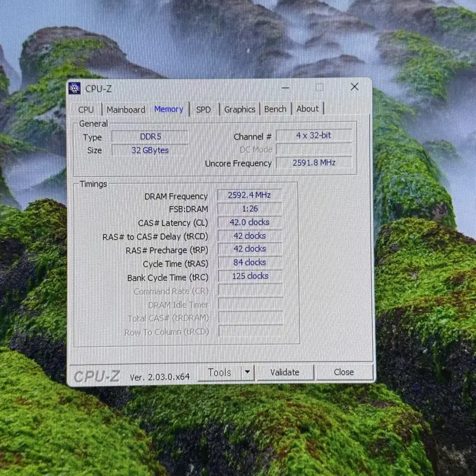Click the CAS# Latency (CL) label
This screenshot has width=476, height=476.
click(x=173, y=223)
